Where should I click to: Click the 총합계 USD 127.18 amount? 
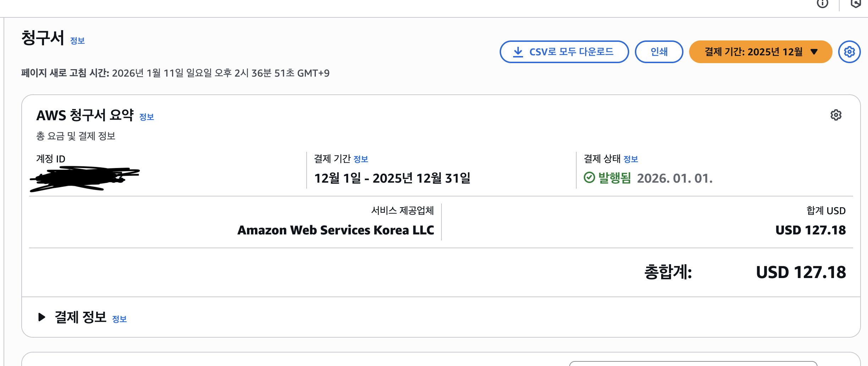[x=801, y=272]
